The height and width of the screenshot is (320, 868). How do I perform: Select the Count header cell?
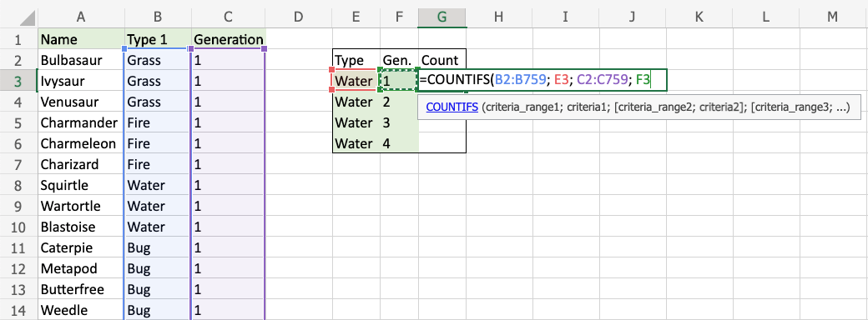click(442, 60)
